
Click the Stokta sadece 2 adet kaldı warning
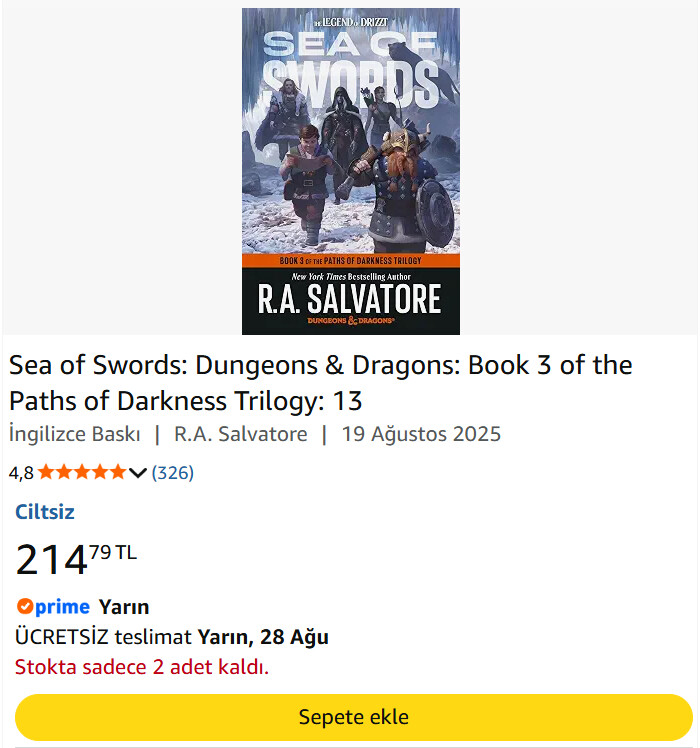142,667
